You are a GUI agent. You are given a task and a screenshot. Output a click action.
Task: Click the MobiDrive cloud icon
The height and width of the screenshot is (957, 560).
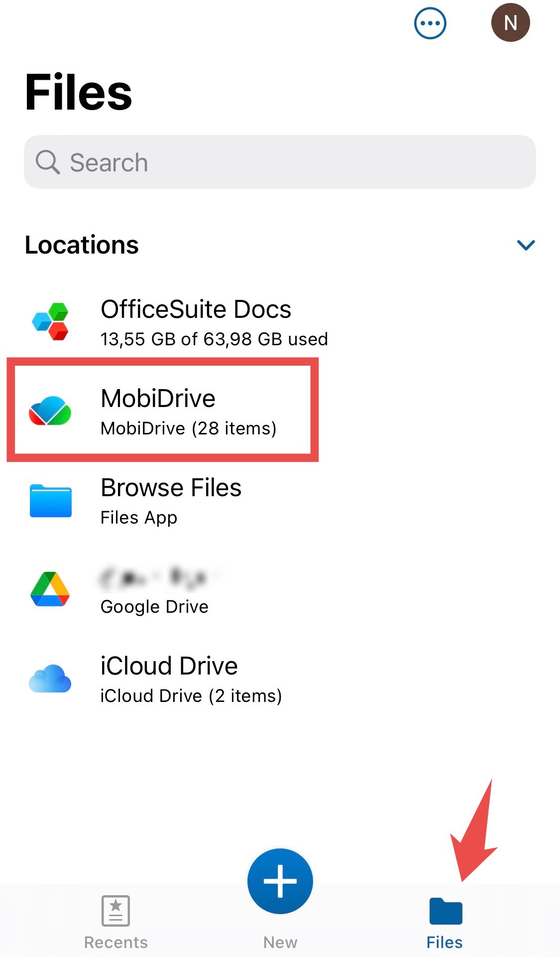pyautogui.click(x=50, y=410)
